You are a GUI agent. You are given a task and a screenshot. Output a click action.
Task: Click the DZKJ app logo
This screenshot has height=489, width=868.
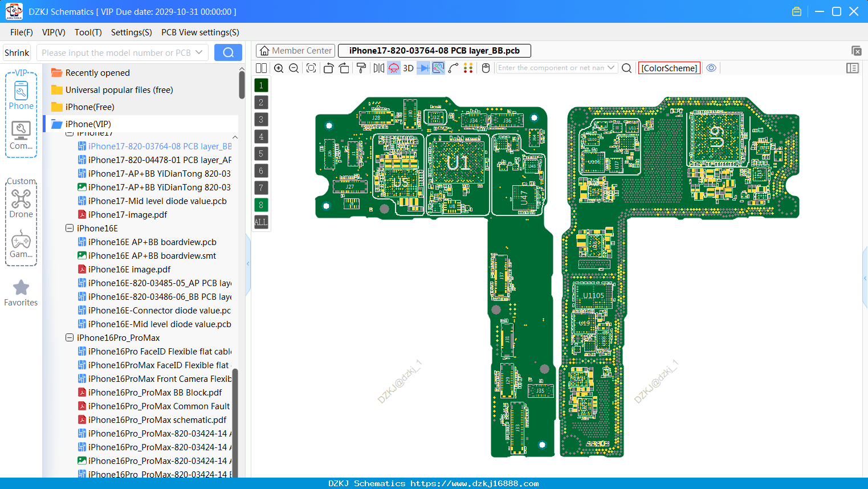click(x=14, y=11)
